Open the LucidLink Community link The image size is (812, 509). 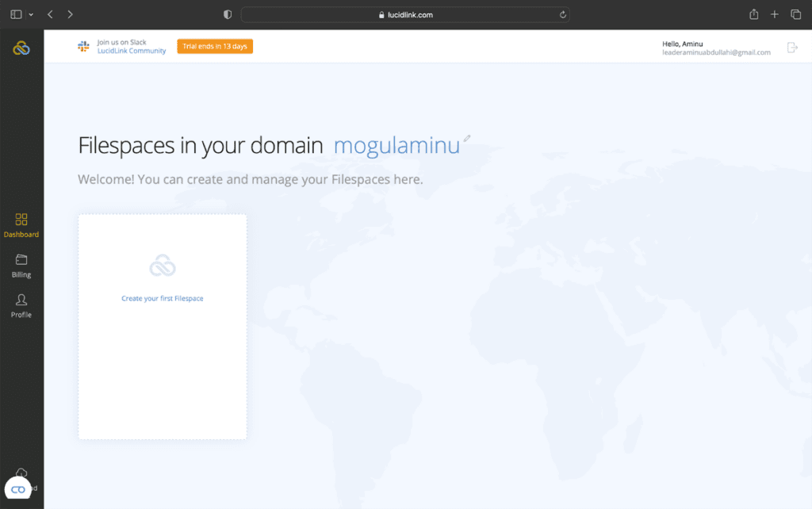point(132,51)
